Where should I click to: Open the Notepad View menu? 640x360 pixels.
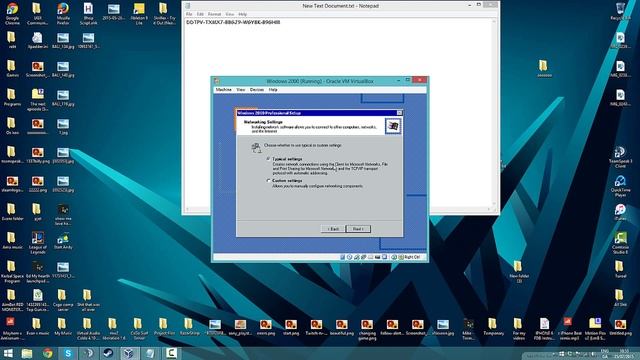point(230,14)
